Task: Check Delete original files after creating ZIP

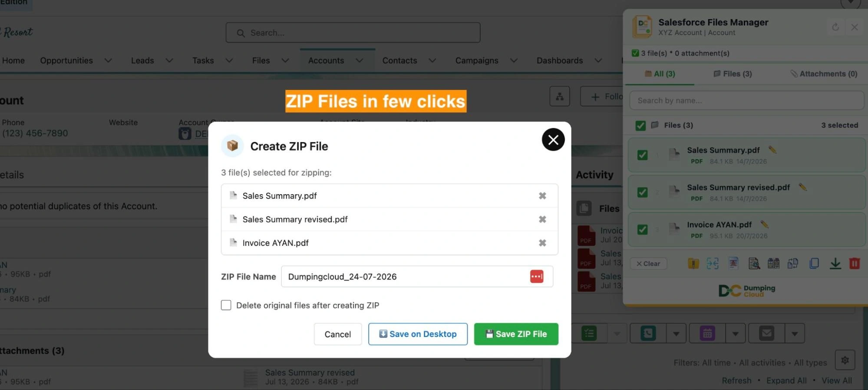Action: [226, 305]
